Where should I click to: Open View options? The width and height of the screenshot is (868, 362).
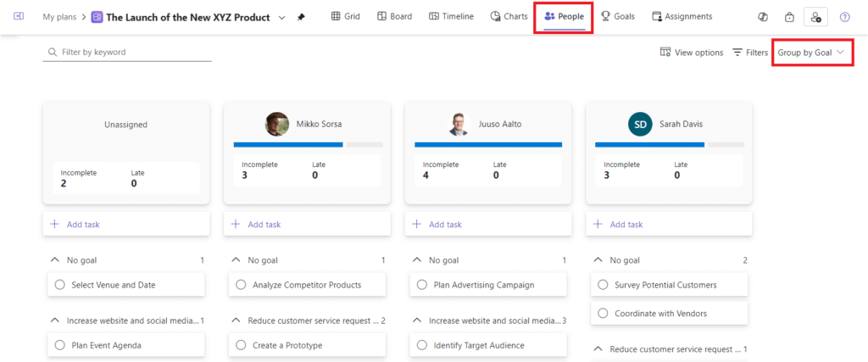692,53
